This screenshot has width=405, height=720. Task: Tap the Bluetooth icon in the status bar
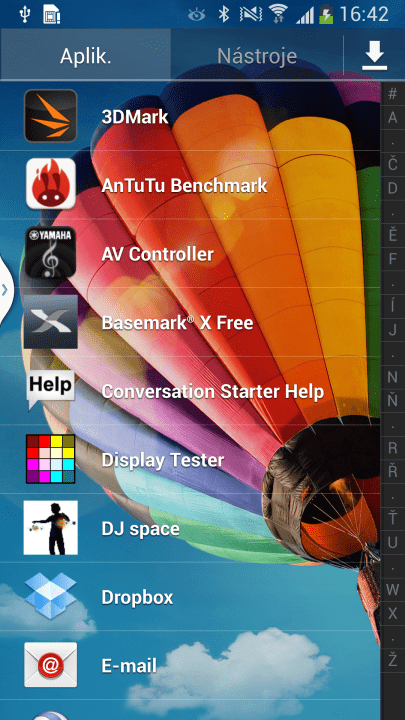224,15
